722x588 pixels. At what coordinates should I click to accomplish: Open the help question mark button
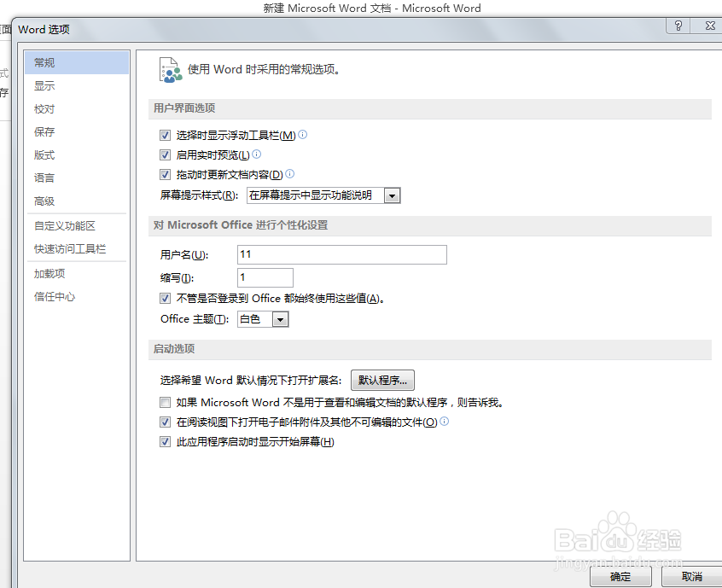[x=678, y=26]
